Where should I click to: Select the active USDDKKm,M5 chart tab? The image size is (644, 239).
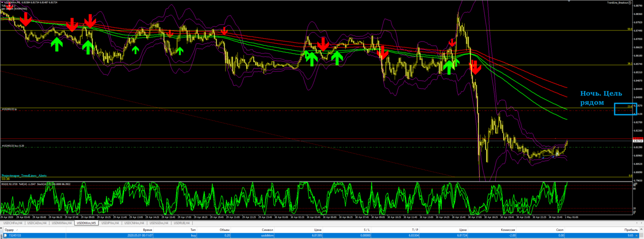pos(87,223)
